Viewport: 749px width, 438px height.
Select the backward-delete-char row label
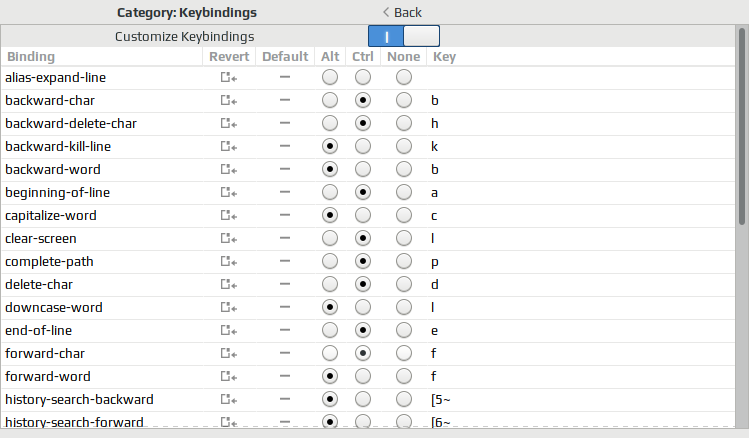(x=71, y=123)
